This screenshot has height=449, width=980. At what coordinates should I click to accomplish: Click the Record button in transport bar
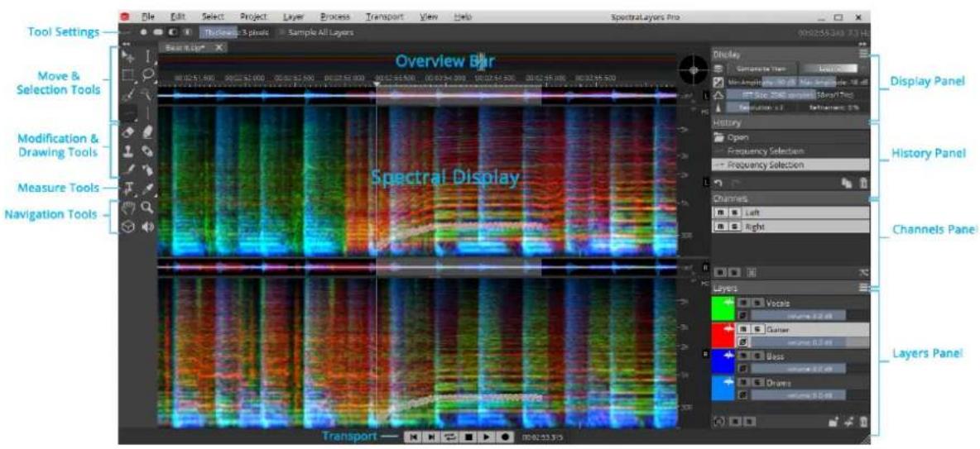505,437
